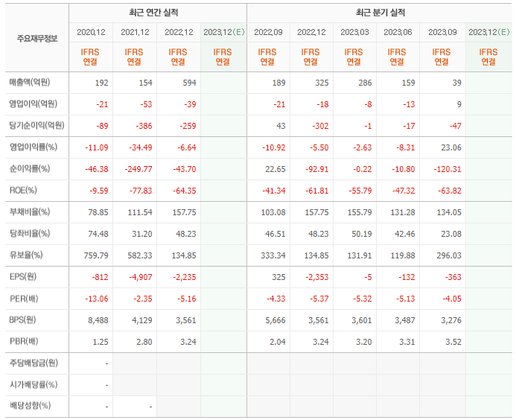Image resolution: width=516 pixels, height=420 pixels.
Task: Select the 'ROE(%)' row label
Action: 23,190
